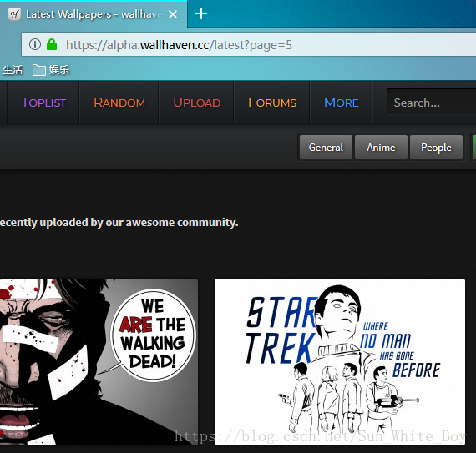Click the wallhaven tab favicon

(14, 14)
